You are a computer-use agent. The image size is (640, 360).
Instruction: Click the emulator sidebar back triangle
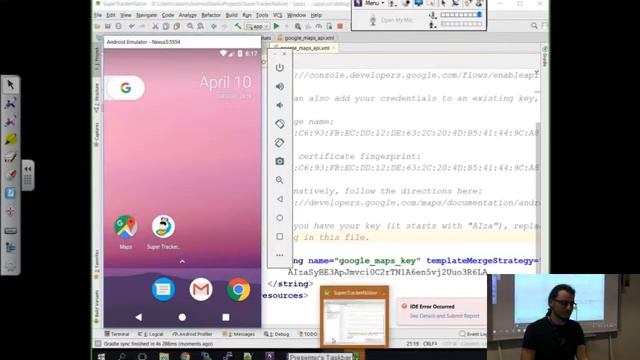[x=280, y=199]
